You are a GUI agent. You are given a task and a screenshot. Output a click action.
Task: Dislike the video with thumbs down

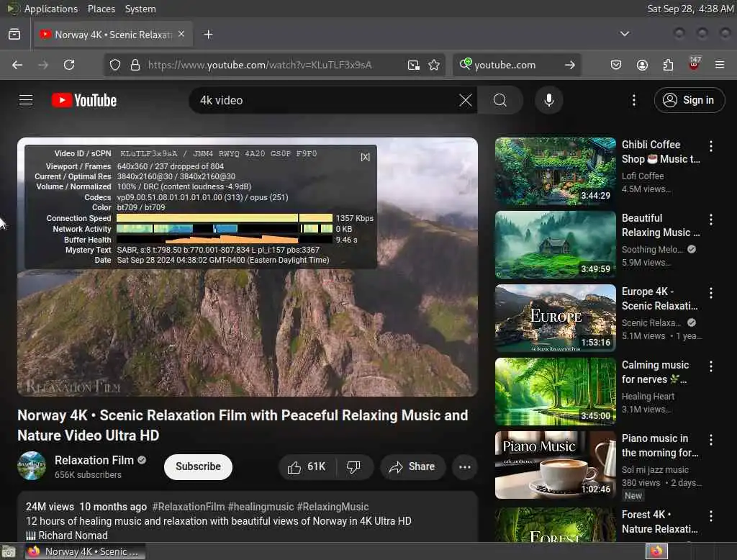(353, 467)
